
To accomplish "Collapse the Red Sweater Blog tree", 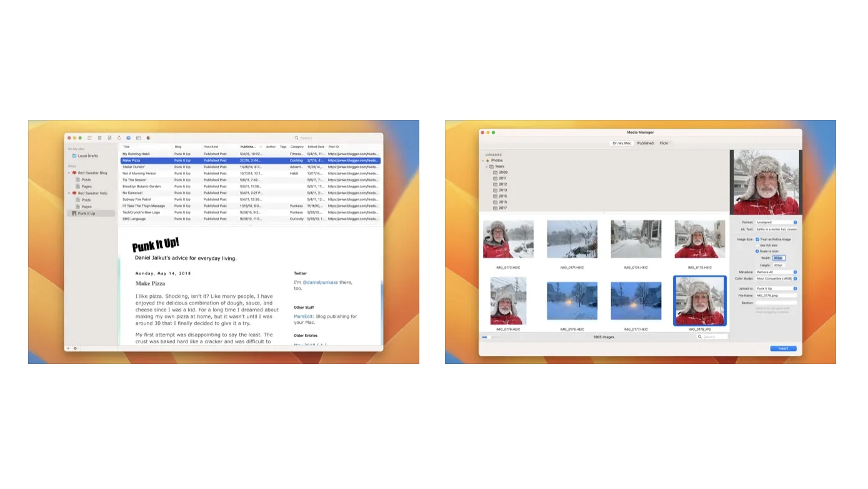I will [x=69, y=173].
